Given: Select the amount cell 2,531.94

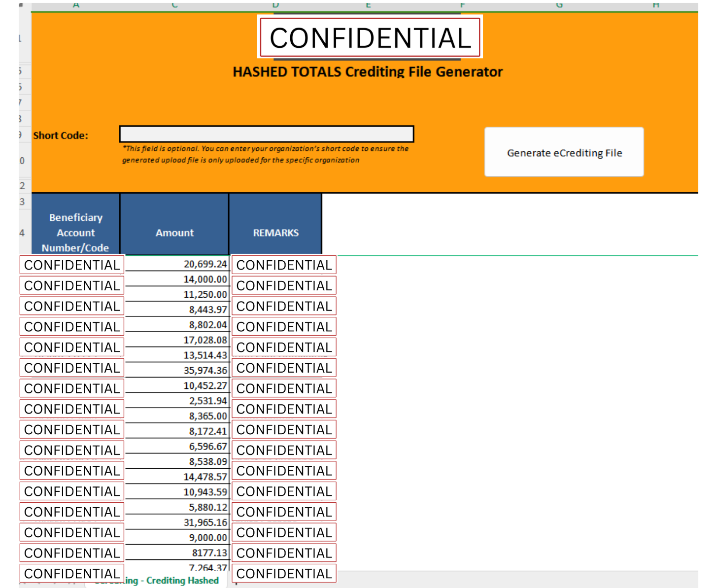Looking at the screenshot, I should pos(177,401).
